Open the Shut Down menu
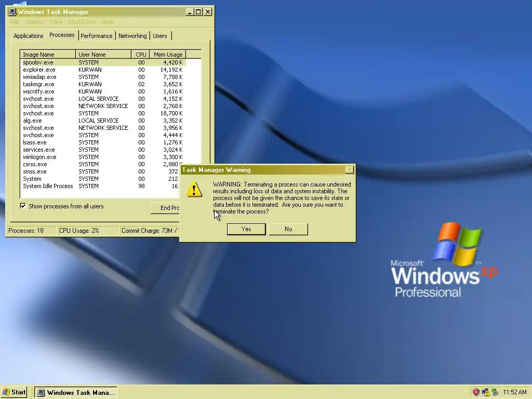Image resolution: width=532 pixels, height=399 pixels. [x=82, y=22]
